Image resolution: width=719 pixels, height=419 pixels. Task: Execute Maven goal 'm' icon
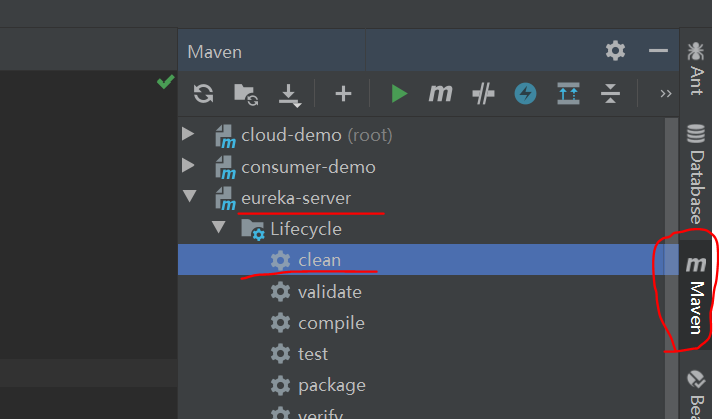click(x=440, y=94)
